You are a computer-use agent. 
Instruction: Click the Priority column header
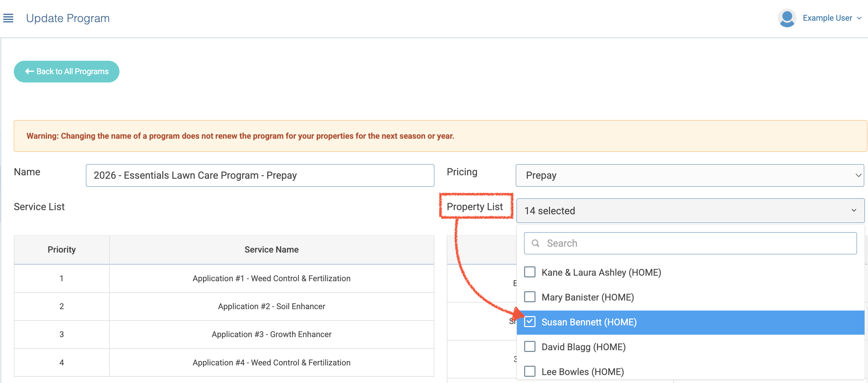pos(61,249)
